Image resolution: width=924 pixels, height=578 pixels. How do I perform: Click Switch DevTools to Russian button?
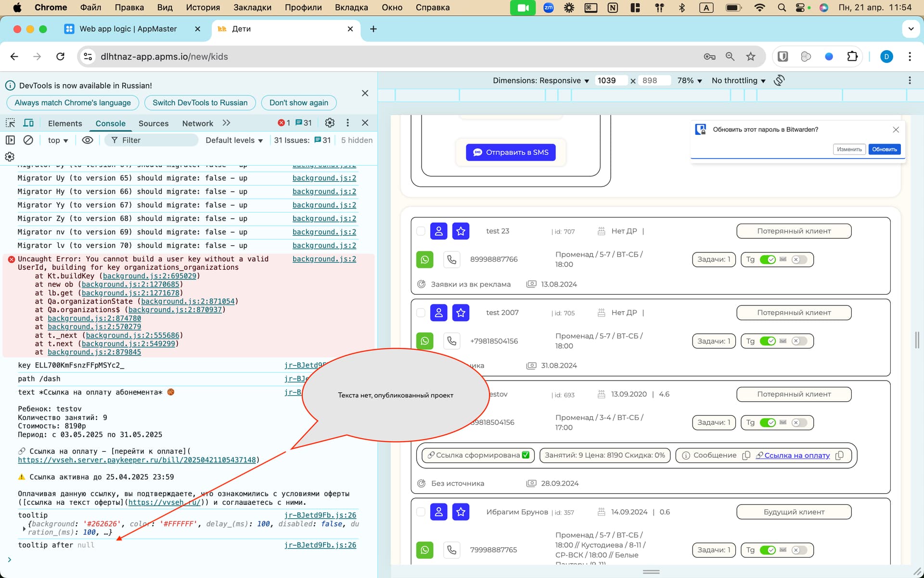(x=200, y=103)
